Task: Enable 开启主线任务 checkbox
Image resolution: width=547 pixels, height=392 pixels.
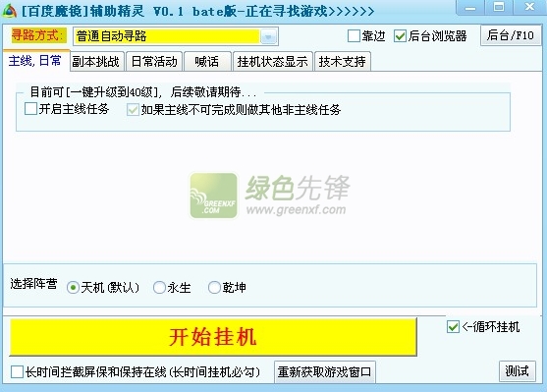Action: 30,108
